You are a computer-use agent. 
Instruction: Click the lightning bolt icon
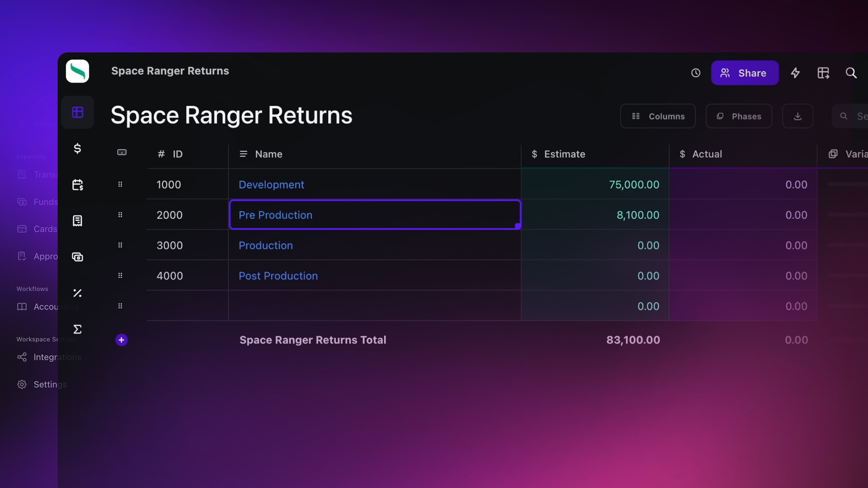795,73
